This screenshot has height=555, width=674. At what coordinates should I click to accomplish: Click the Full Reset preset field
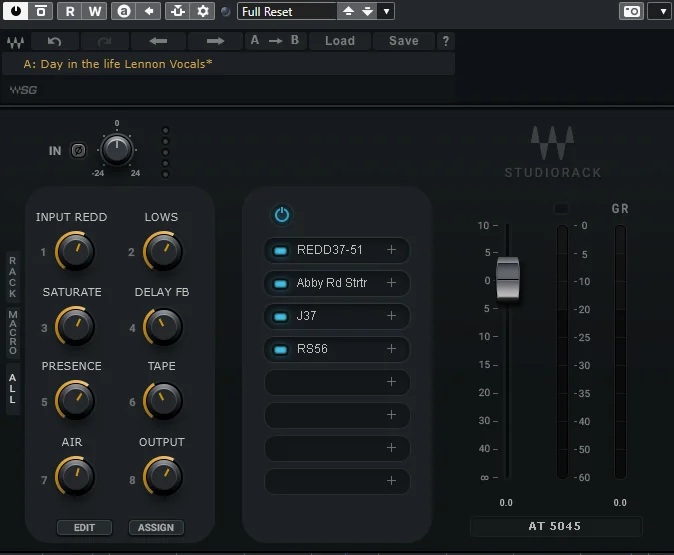[x=287, y=11]
